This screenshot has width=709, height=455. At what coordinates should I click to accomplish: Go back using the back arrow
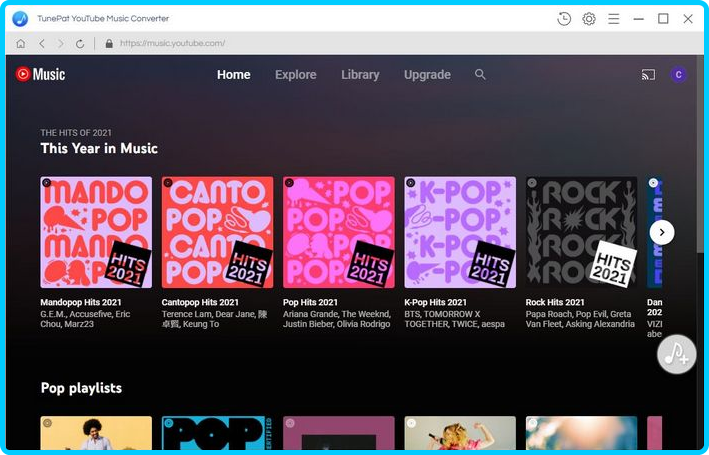click(x=42, y=44)
